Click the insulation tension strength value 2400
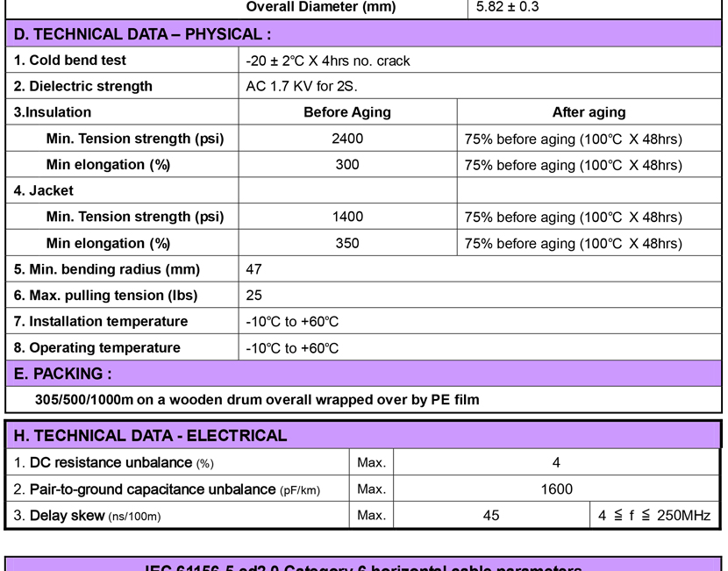This screenshot has height=571, width=728. pos(347,139)
